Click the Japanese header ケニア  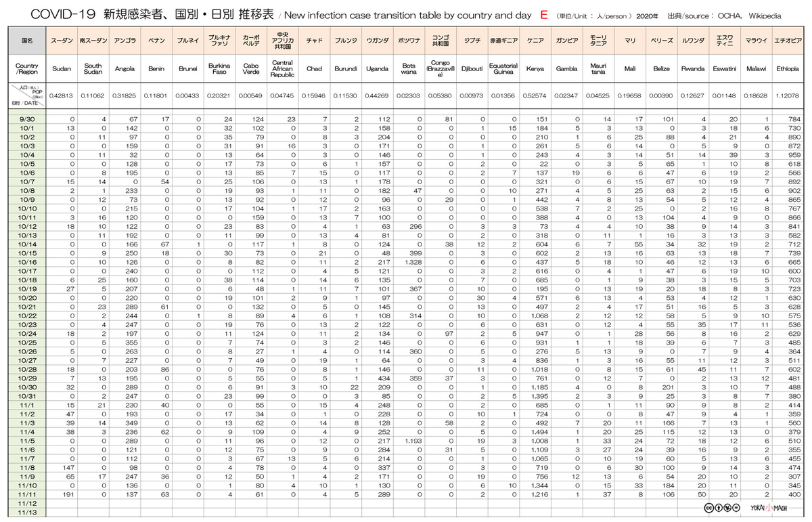[535, 41]
